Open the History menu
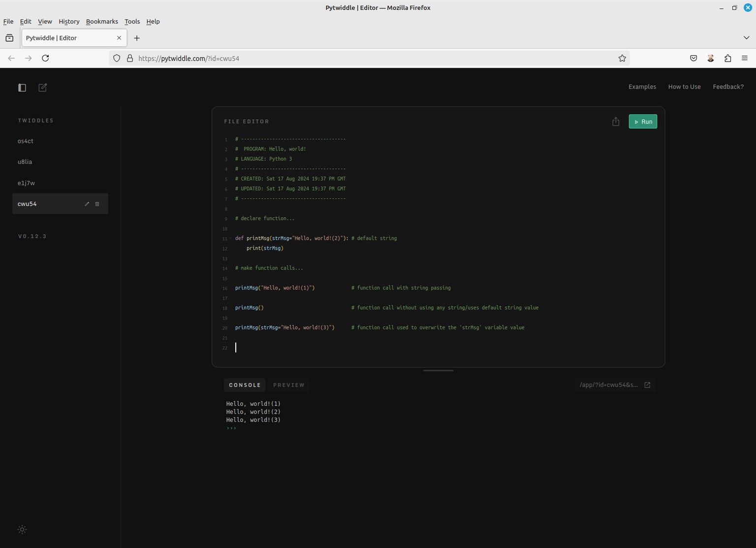Screen dimensions: 756x548 [69, 22]
